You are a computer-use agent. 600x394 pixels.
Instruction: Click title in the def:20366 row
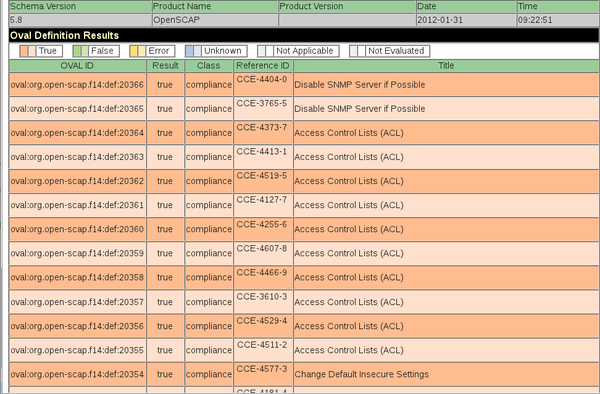(360, 85)
